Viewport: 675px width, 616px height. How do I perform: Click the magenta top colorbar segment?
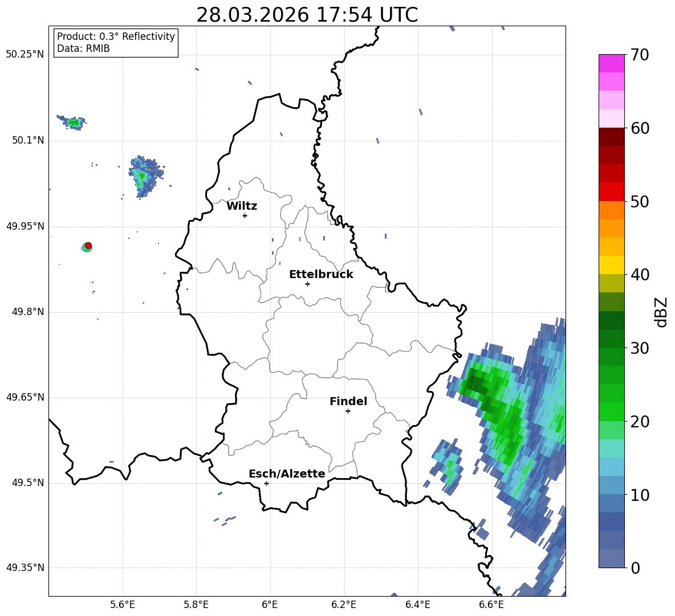click(611, 63)
